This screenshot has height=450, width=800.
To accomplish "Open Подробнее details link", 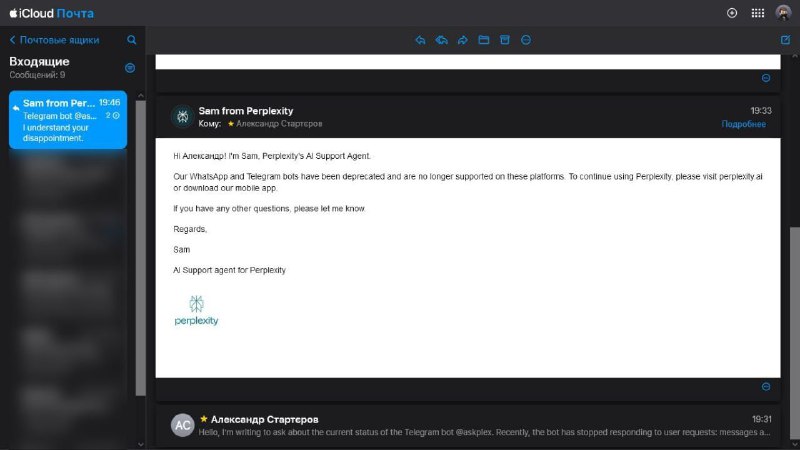I will pyautogui.click(x=743, y=124).
